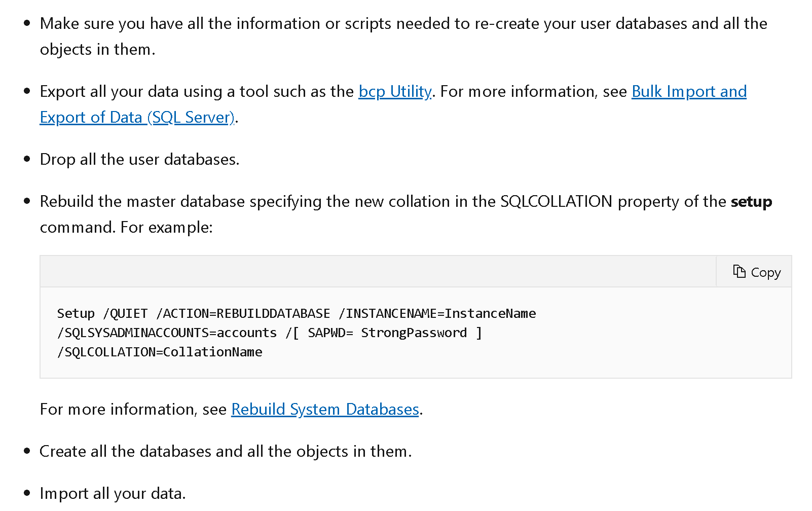This screenshot has width=812, height=511.
Task: Click REBUILDDATABASE in the code snippet
Action: point(273,313)
